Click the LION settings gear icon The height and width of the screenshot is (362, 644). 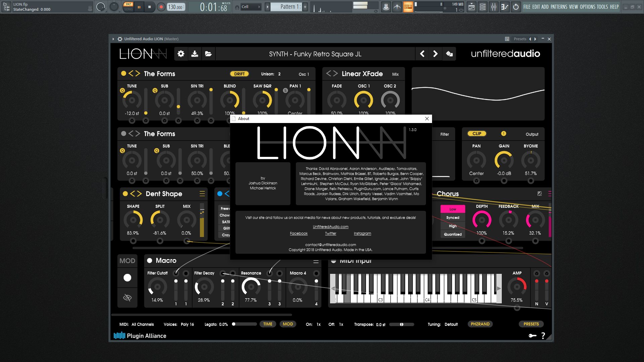pyautogui.click(x=180, y=54)
